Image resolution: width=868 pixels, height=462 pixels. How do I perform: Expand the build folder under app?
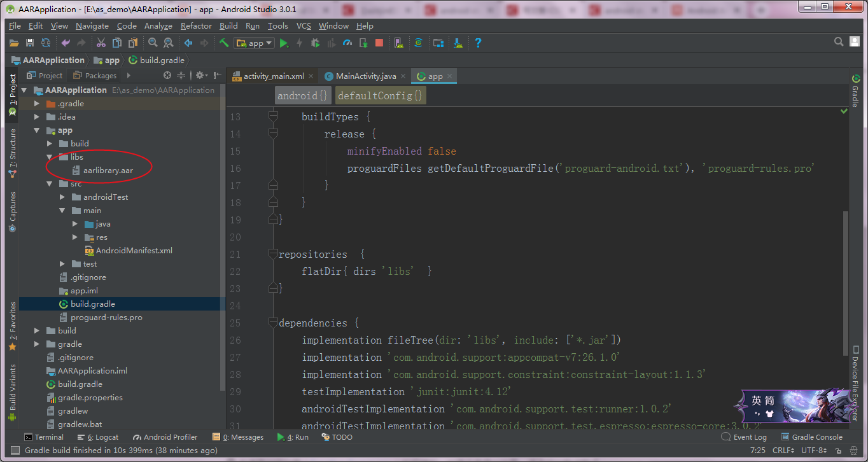(49, 143)
